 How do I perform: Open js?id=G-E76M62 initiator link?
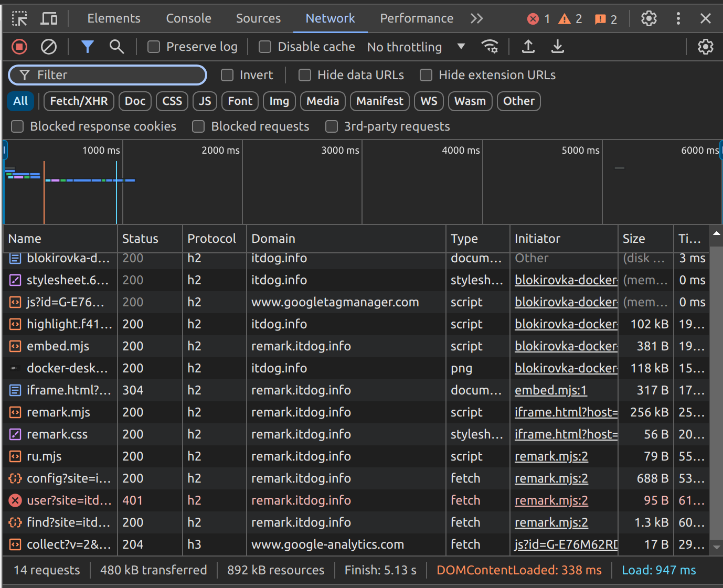pos(566,544)
